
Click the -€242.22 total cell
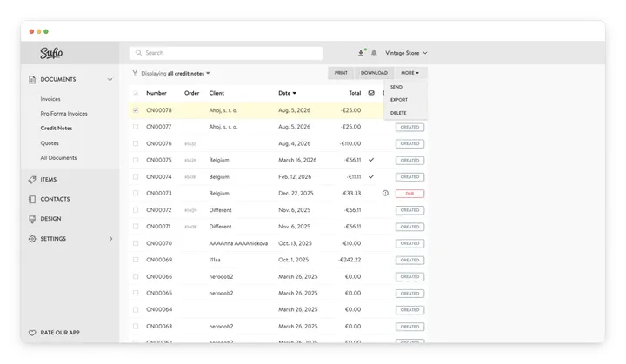tap(350, 260)
